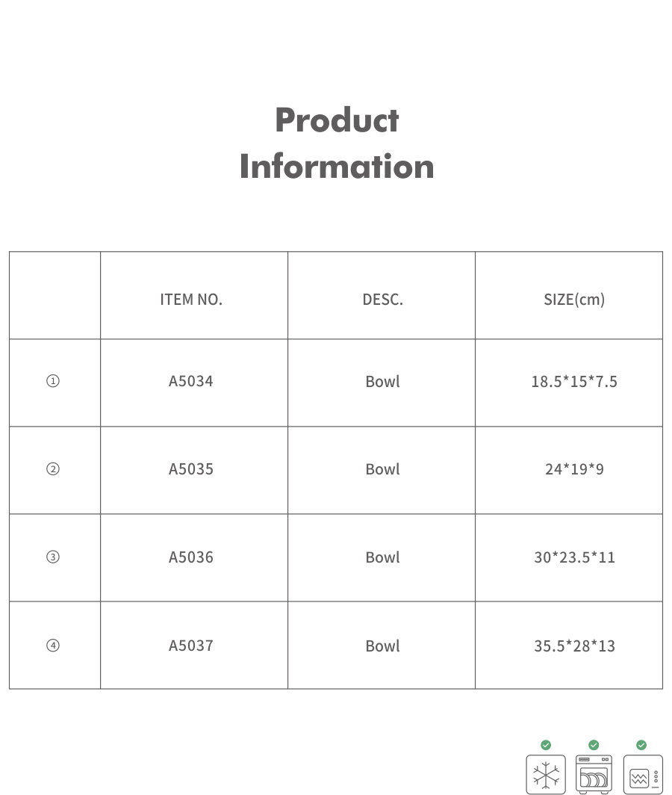
Task: Click the freezer-safe snowflake icon
Action: coord(545,774)
